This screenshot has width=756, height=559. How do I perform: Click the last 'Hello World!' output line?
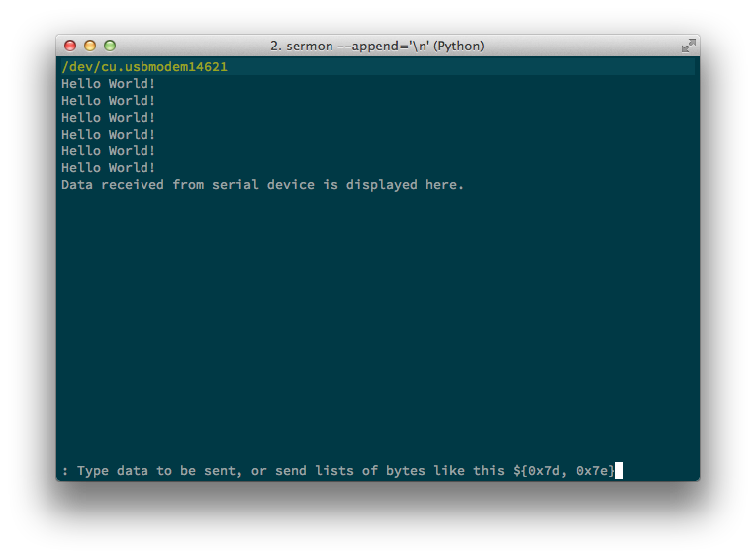click(109, 168)
